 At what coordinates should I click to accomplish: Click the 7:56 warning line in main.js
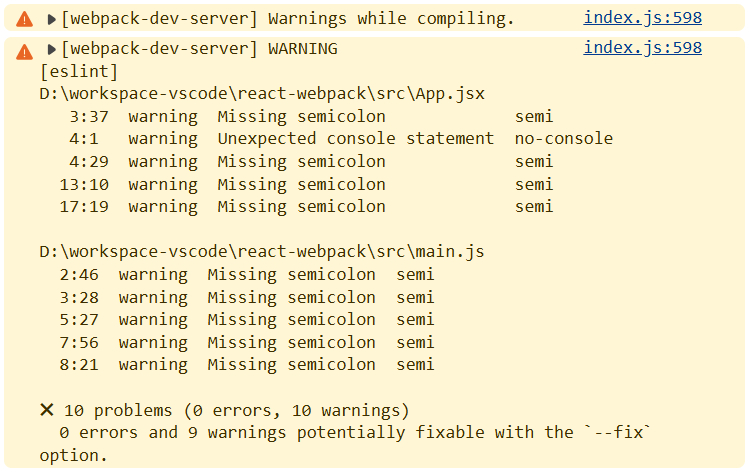tap(247, 342)
